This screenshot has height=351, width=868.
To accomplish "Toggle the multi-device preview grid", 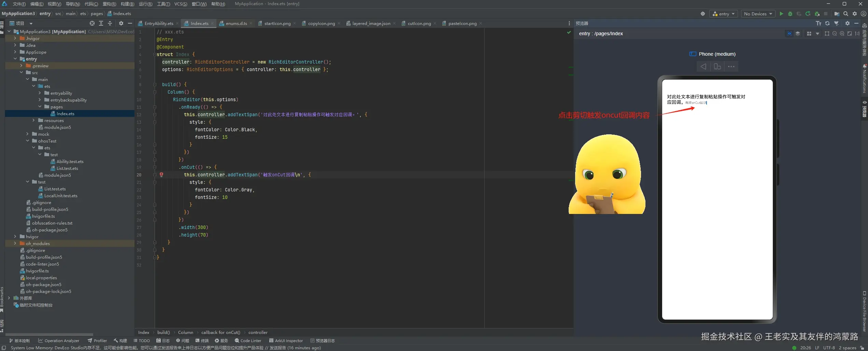I will point(809,33).
